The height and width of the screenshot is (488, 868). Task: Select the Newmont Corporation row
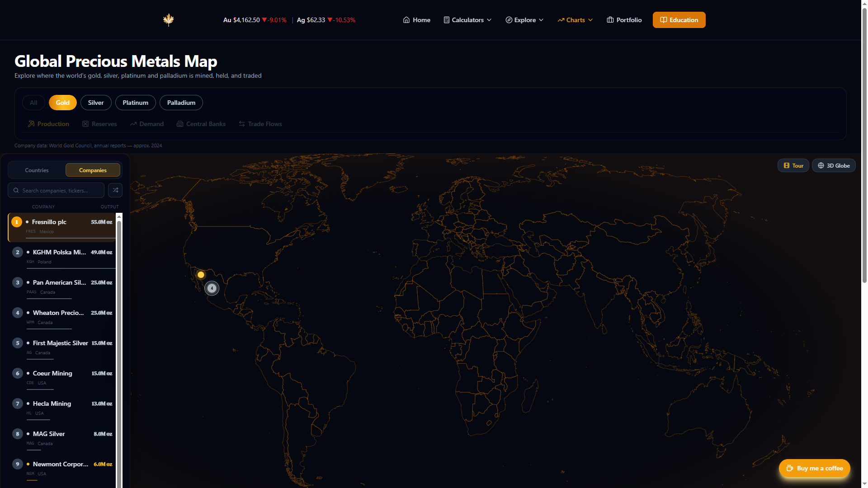click(62, 469)
